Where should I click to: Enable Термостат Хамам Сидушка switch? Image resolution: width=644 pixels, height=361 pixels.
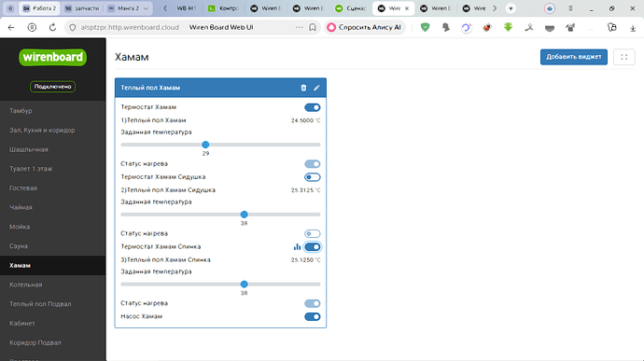pos(312,177)
